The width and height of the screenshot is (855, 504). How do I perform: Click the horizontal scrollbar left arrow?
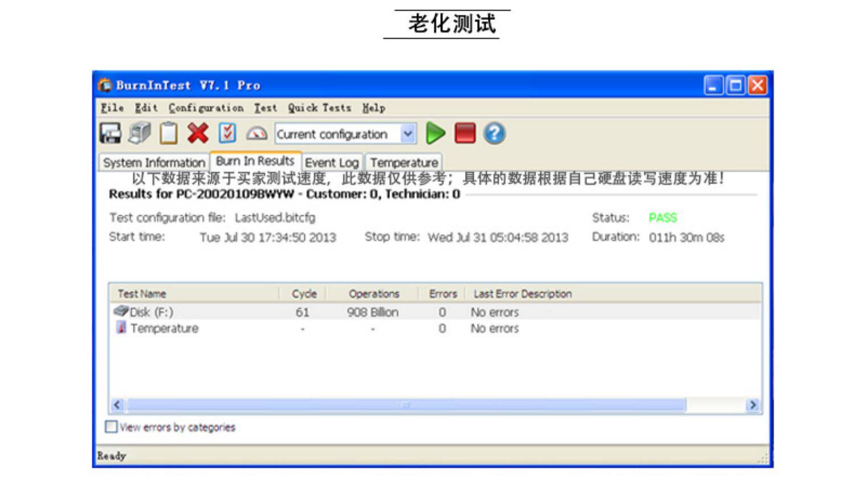[x=117, y=405]
